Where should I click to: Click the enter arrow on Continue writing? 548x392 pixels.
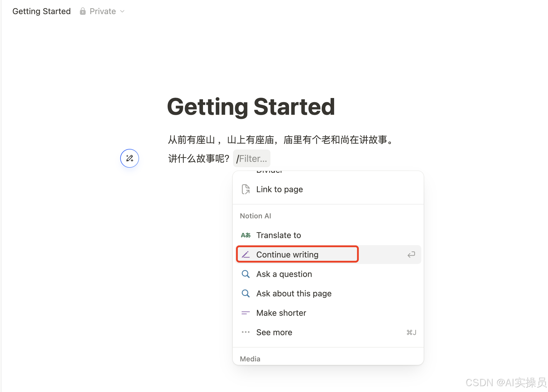pyautogui.click(x=411, y=255)
